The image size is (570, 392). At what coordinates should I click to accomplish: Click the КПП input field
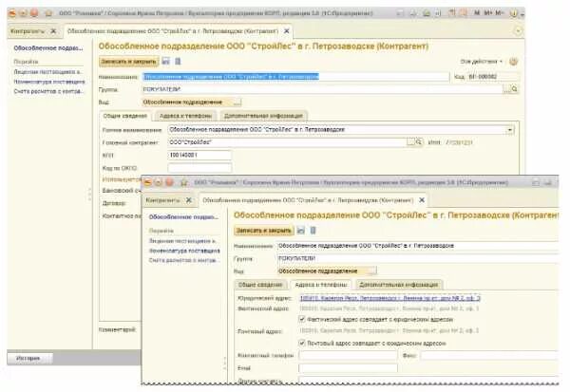199,155
